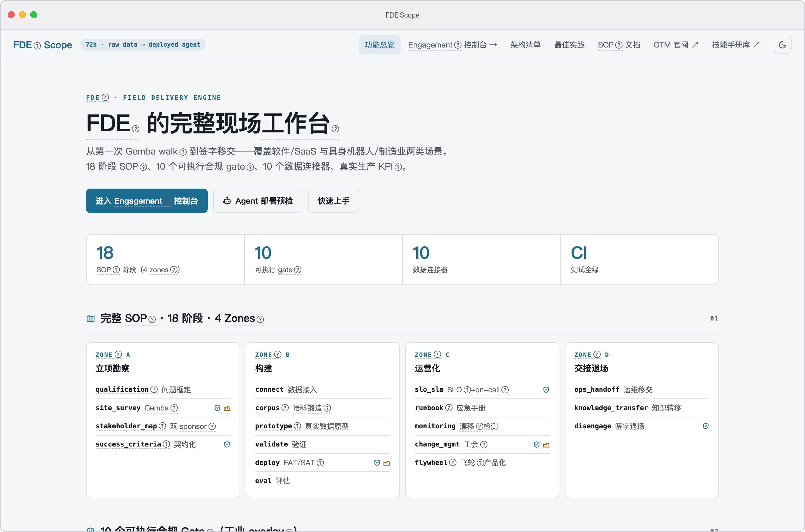The image size is (805, 532).
Task: Click the knowledge_transfer 知识转移 row
Action: tap(641, 408)
